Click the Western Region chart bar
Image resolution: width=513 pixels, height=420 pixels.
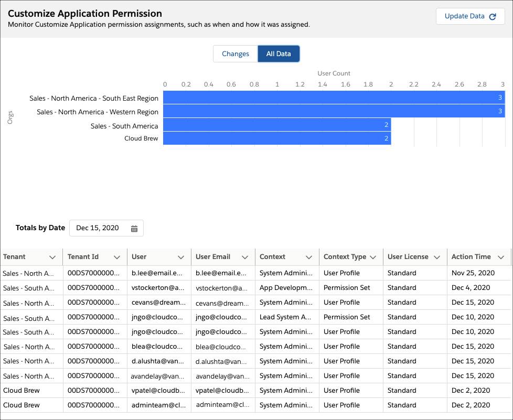[x=334, y=111]
